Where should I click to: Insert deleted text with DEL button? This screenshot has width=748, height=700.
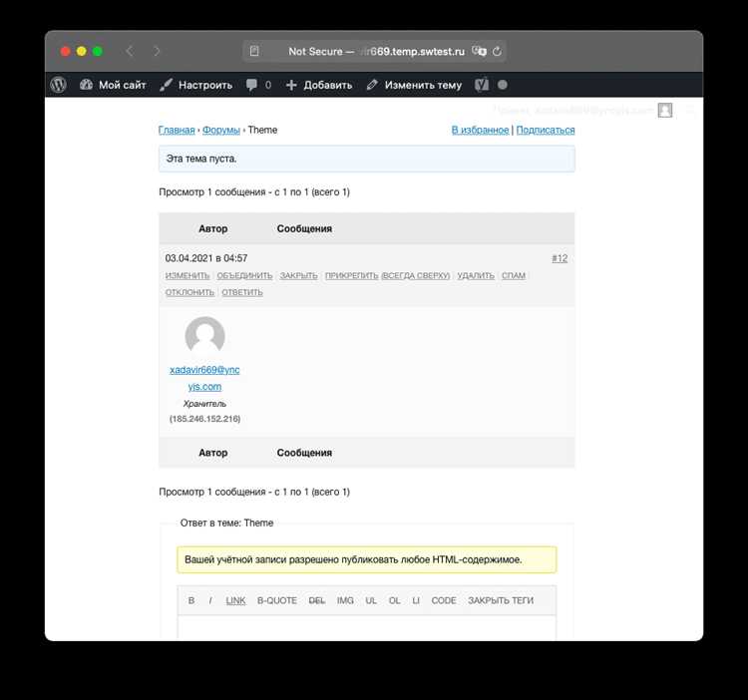click(x=317, y=600)
